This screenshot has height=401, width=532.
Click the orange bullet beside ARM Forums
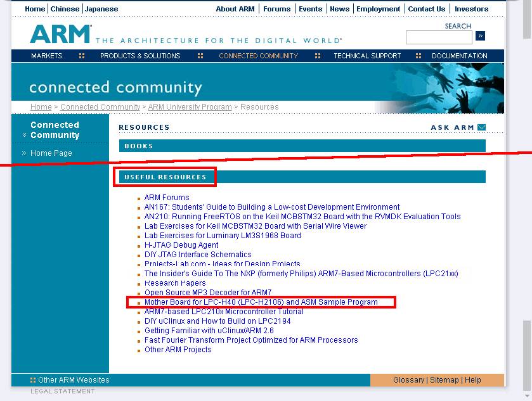pyautogui.click(x=139, y=198)
